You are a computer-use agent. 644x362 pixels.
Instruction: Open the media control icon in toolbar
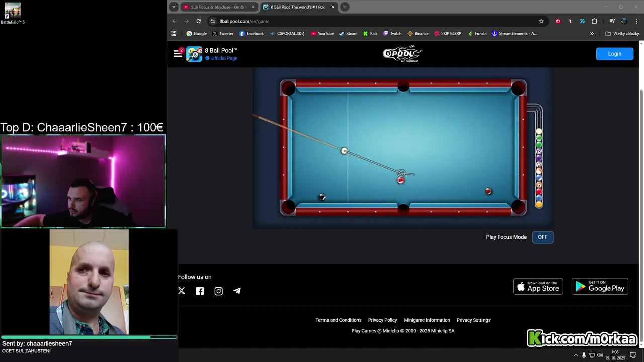(612, 21)
